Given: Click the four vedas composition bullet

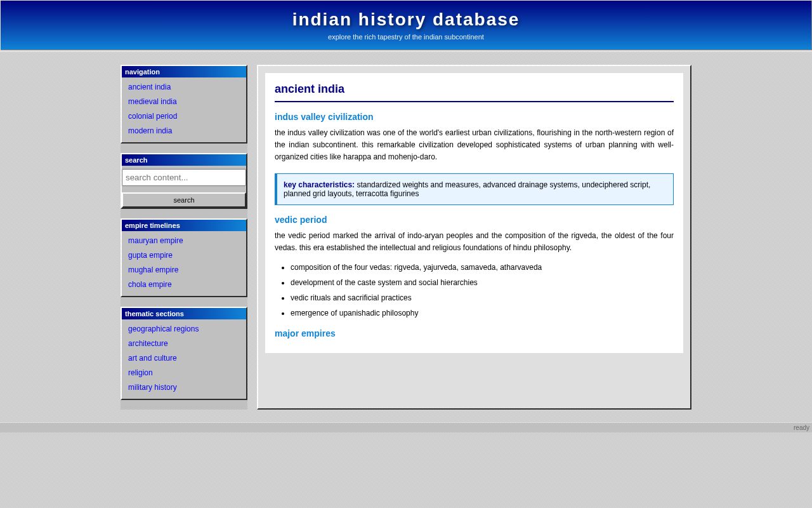Looking at the screenshot, I should (x=416, y=267).
